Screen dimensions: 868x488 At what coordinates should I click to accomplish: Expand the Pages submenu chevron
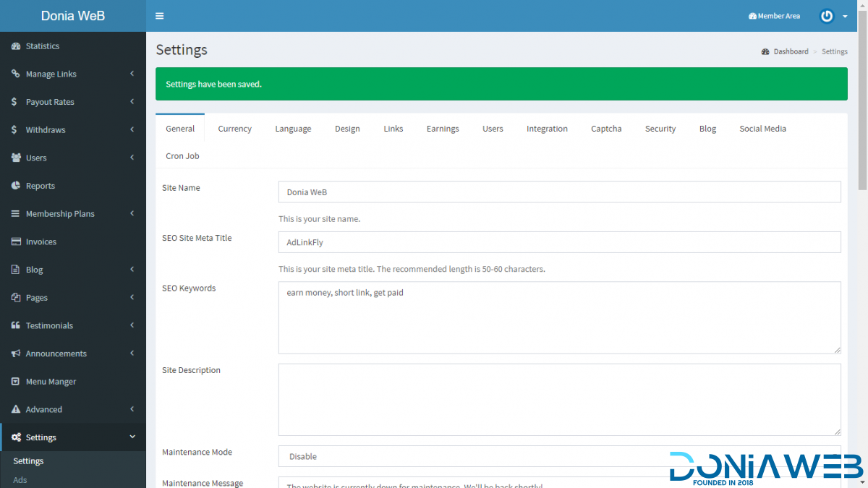click(132, 297)
